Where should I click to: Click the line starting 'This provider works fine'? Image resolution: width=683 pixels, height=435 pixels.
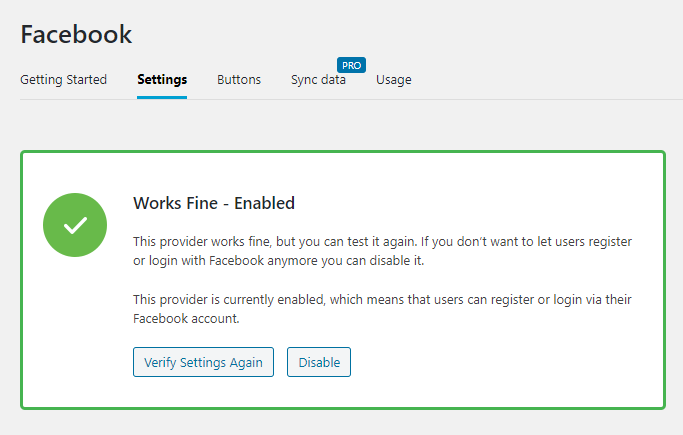click(x=383, y=242)
